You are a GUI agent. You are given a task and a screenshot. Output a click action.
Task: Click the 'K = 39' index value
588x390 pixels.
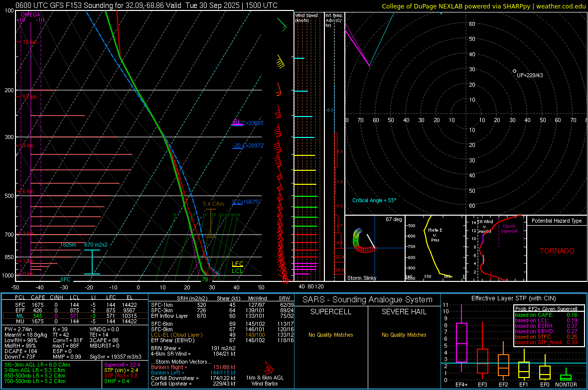pyautogui.click(x=60, y=329)
